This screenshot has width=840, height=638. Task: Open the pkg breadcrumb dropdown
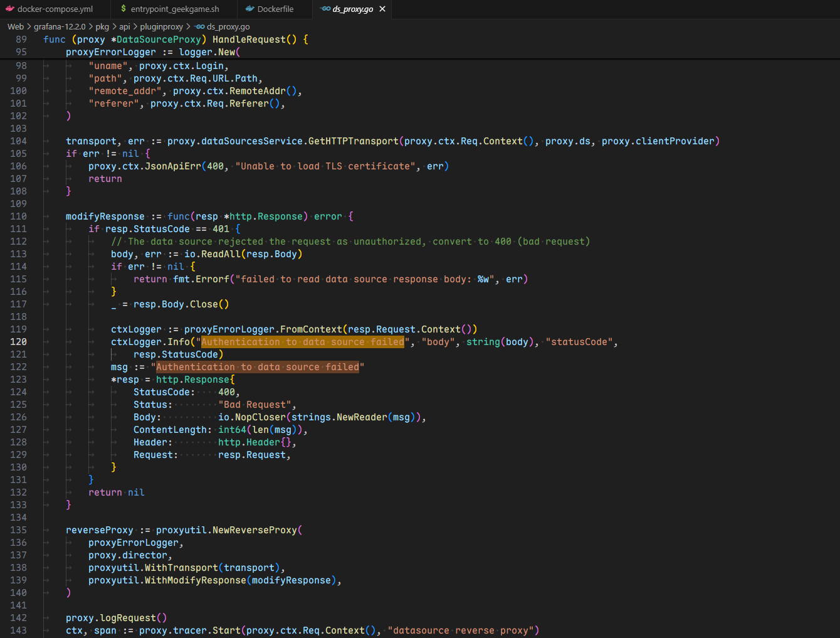pyautogui.click(x=102, y=26)
